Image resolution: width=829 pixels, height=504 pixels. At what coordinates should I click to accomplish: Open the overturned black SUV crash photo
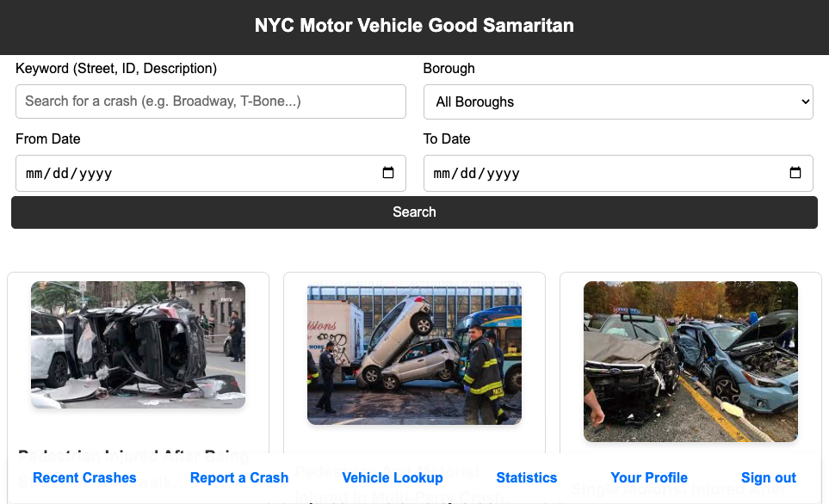click(138, 344)
